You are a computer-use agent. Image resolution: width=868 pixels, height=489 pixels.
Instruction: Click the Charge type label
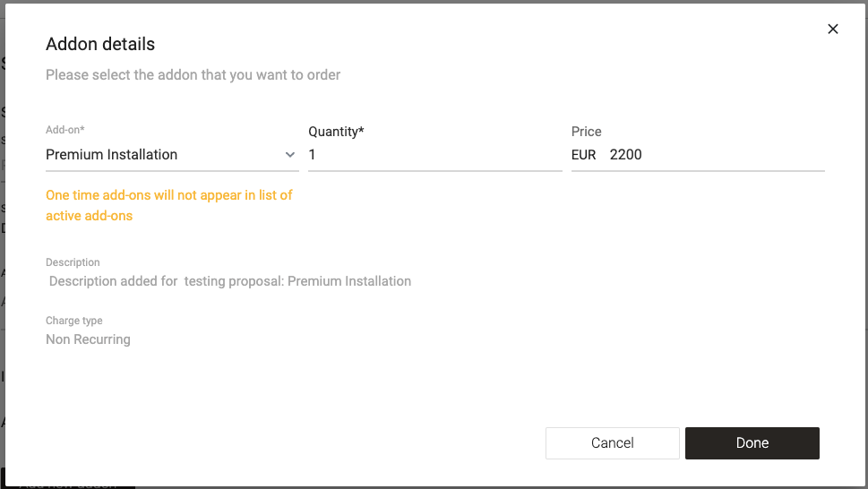coord(73,321)
